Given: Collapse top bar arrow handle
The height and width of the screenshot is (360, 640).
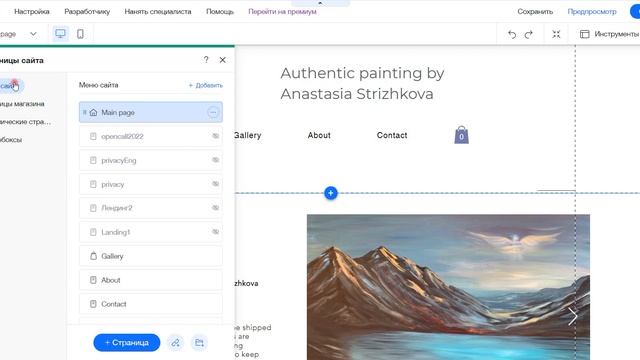Looking at the screenshot, I should point(320,3).
